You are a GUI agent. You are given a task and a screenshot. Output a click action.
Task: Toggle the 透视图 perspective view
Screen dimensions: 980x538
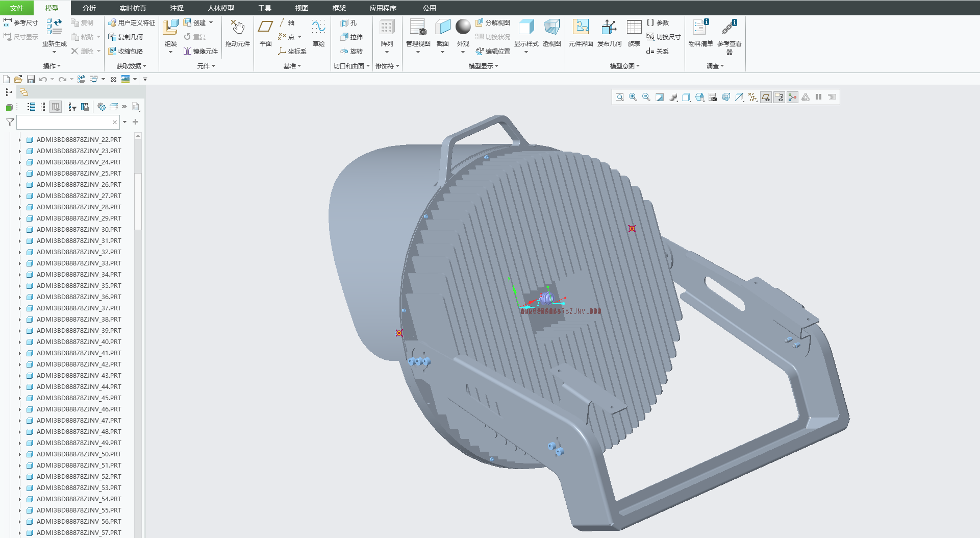(x=551, y=28)
